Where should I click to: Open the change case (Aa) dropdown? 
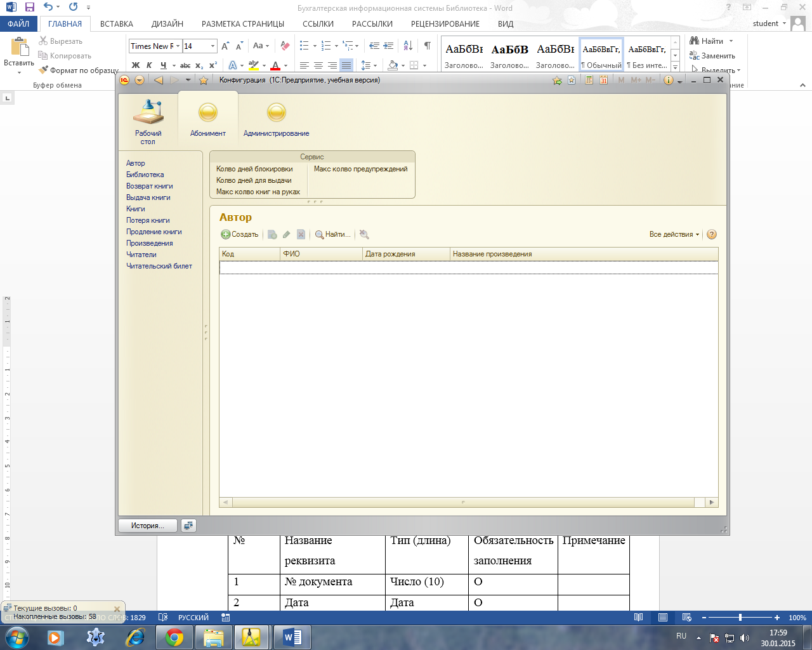click(x=261, y=46)
